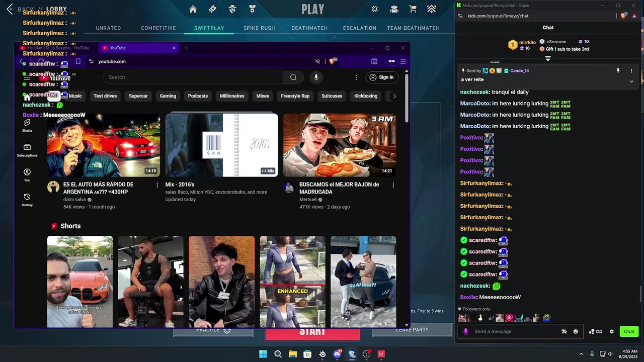Select the Gaming filter chip
Viewport: 644px width, 362px height.
pos(168,96)
